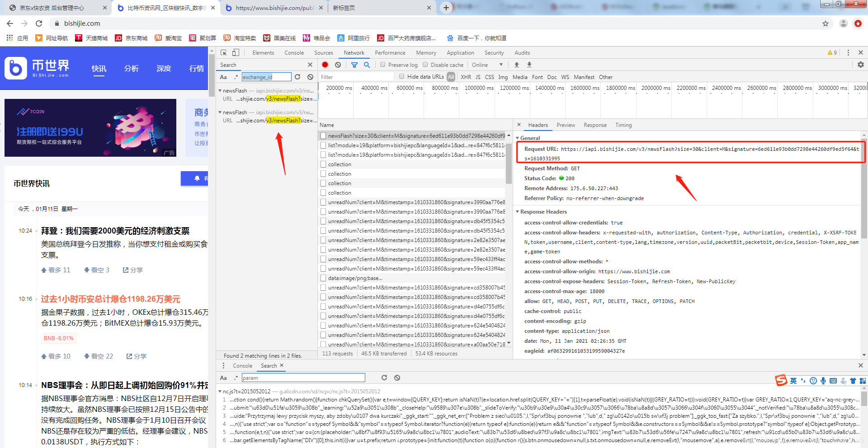Check Hide data URLs checkbox
This screenshot has width=868, height=448.
click(x=401, y=76)
